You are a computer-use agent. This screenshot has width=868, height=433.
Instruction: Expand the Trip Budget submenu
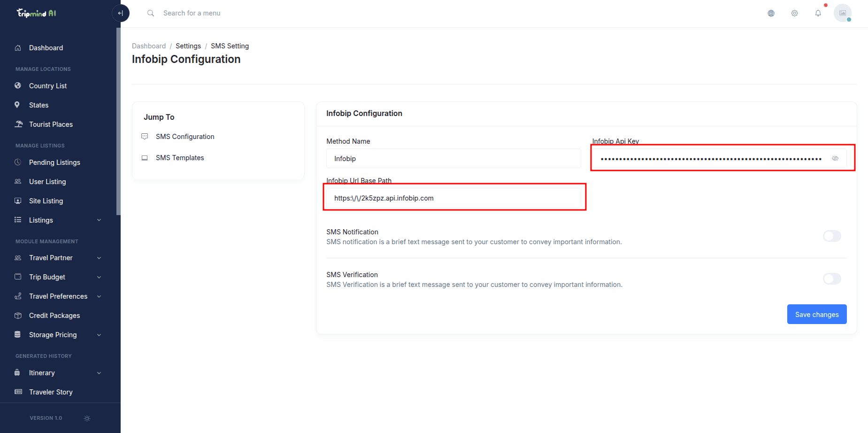tap(99, 277)
